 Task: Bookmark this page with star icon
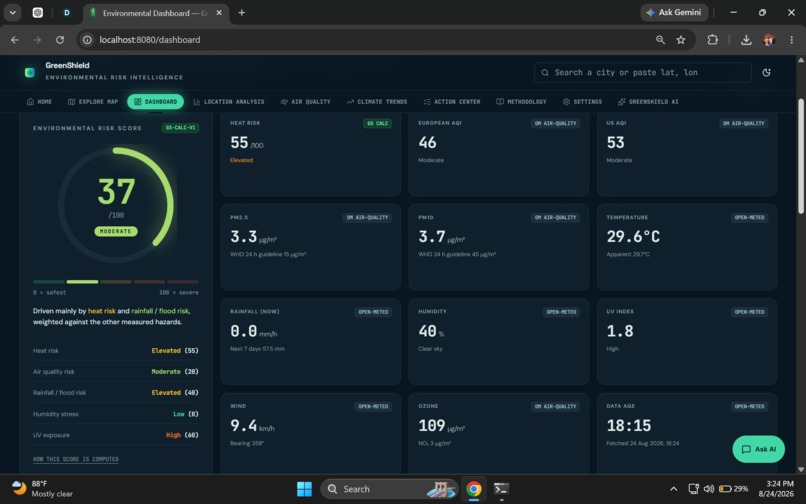(681, 40)
